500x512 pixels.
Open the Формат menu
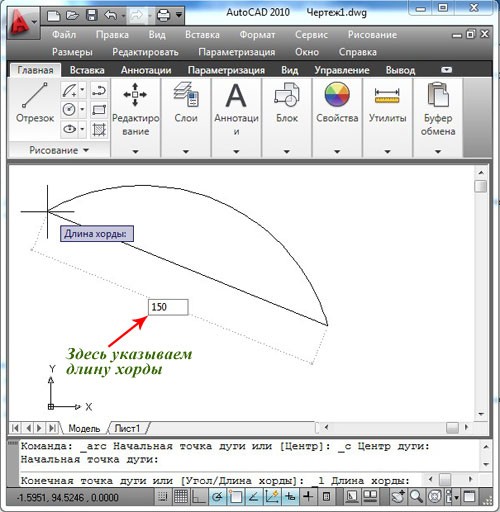(257, 35)
